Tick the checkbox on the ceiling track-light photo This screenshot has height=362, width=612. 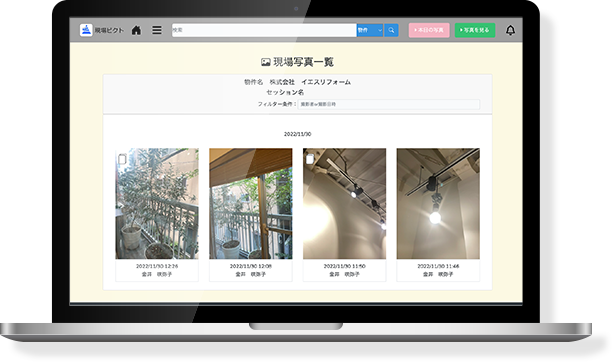(310, 159)
